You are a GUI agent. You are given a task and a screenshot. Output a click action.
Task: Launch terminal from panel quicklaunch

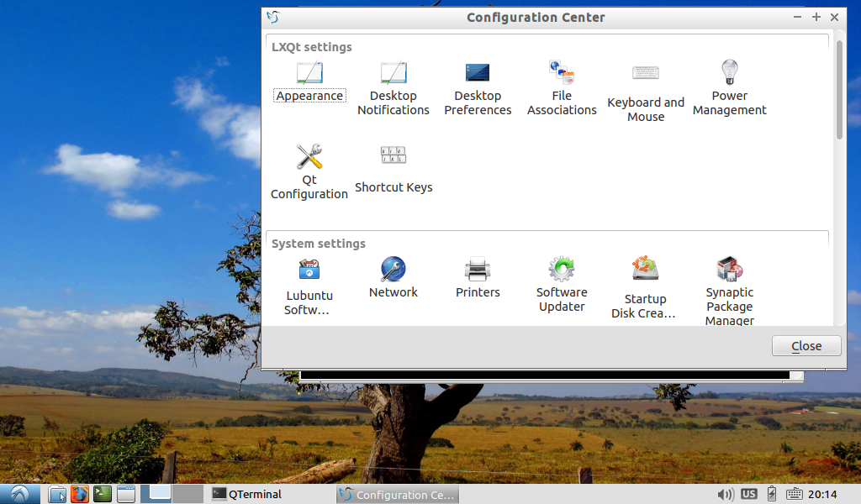coord(103,494)
